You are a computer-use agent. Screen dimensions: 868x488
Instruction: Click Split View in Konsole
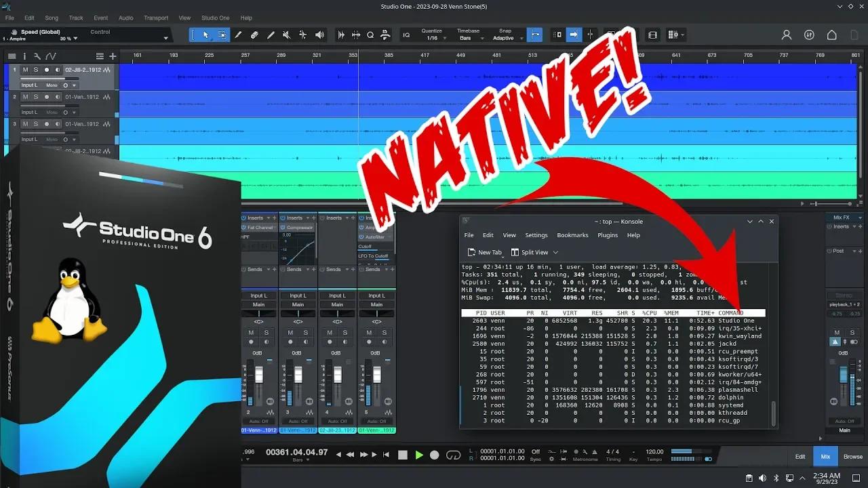(529, 252)
